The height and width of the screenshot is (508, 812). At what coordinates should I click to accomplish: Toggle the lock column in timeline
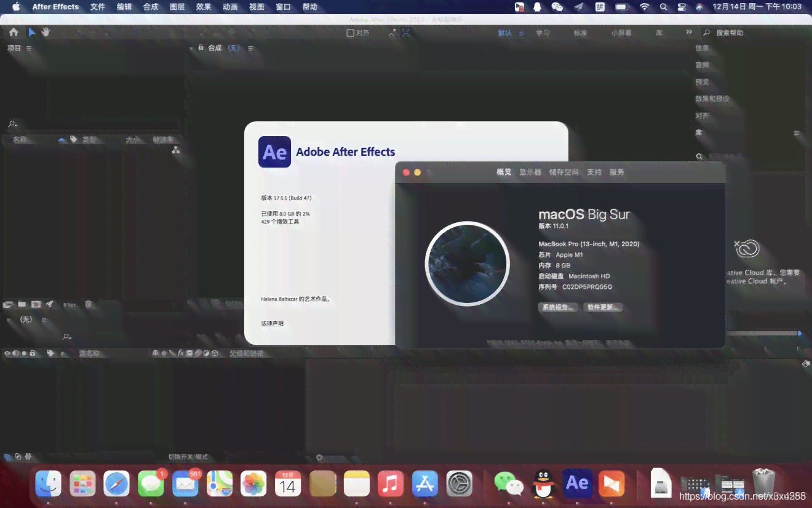[x=33, y=353]
